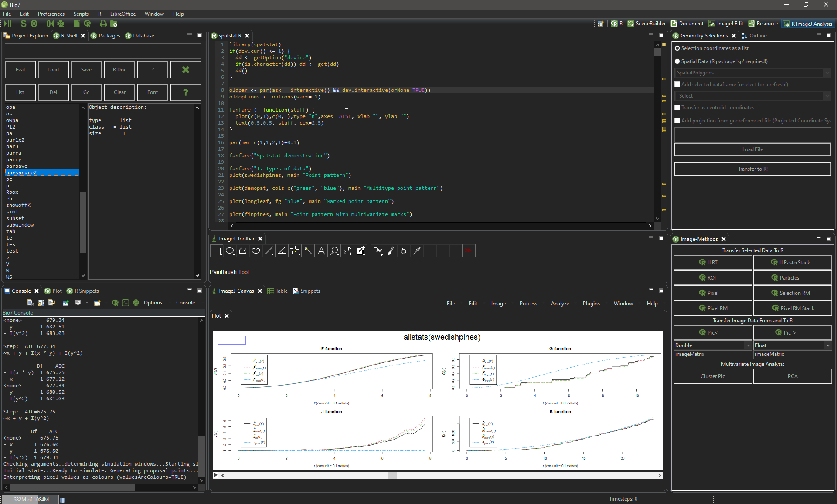Image resolution: width=837 pixels, height=504 pixels.
Task: Activate the Magnifying glass tool
Action: coord(334,251)
